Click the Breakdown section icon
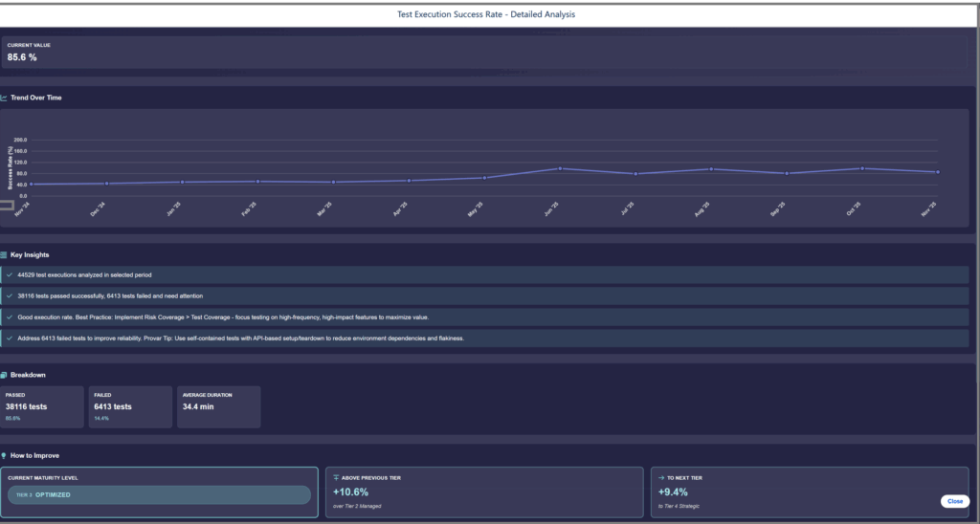 5,375
